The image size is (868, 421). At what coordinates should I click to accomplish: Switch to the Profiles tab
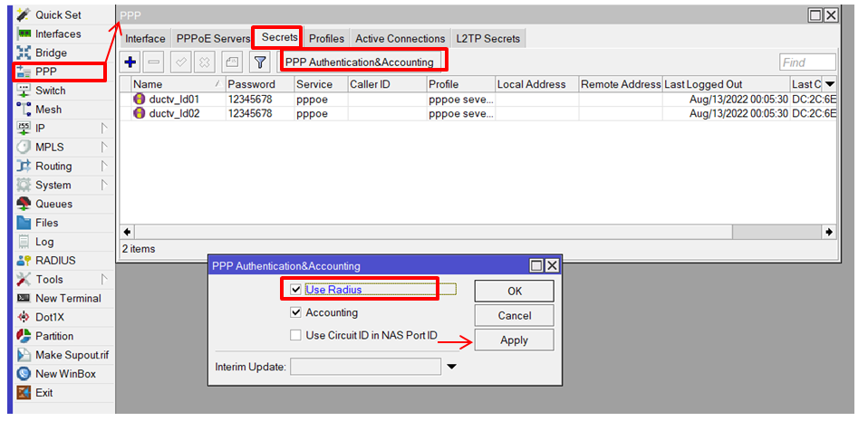point(326,39)
